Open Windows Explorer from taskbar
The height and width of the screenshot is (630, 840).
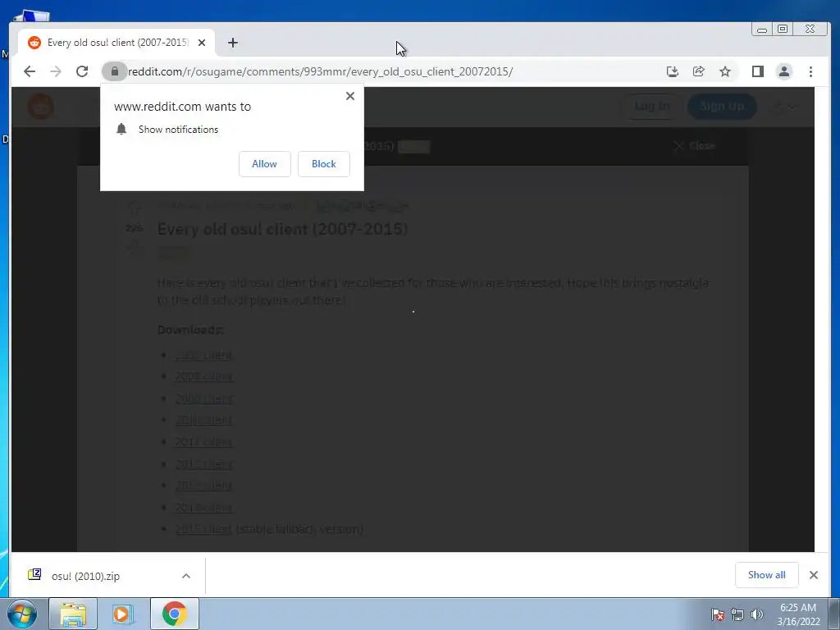click(73, 614)
